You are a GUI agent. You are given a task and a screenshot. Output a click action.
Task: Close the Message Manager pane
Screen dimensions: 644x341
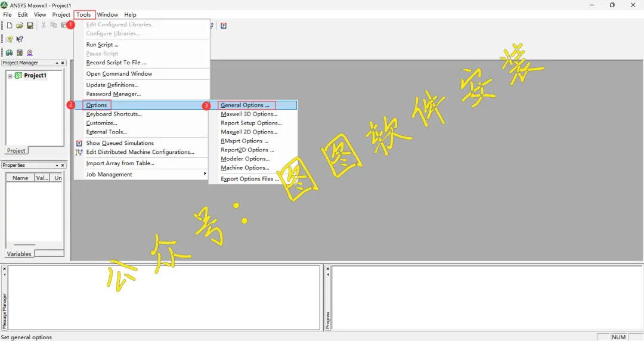click(5, 269)
